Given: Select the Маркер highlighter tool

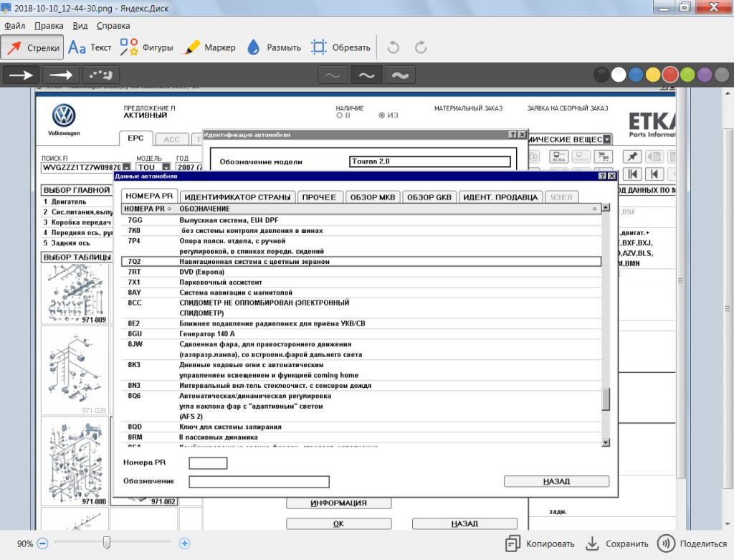Looking at the screenshot, I should pyautogui.click(x=210, y=48).
